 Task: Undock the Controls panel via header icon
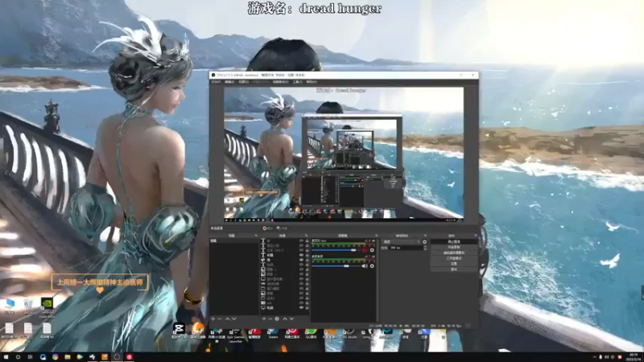click(x=477, y=236)
